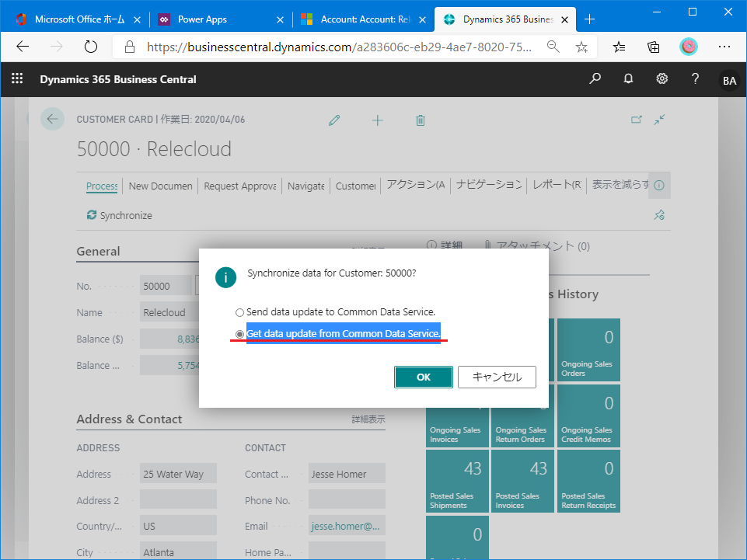The height and width of the screenshot is (560, 747).
Task: Open browser collections icon
Action: coord(654,47)
